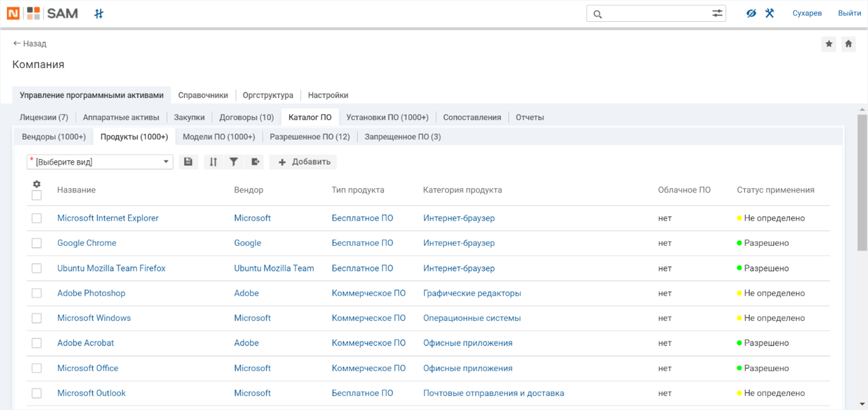This screenshot has height=410, width=868.
Task: Go to Аппаратные активы tab
Action: (121, 117)
